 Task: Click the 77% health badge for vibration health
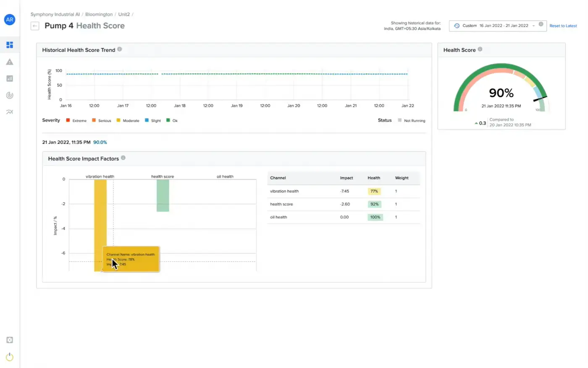point(374,191)
